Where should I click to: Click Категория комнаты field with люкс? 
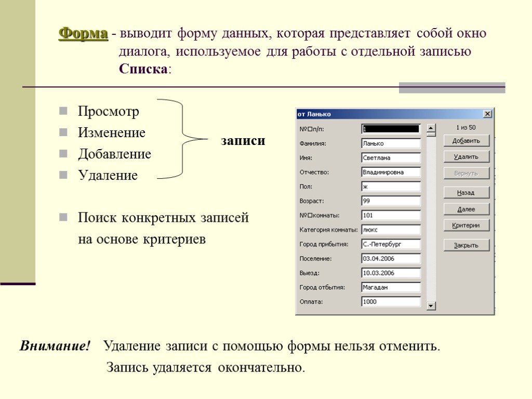point(391,230)
